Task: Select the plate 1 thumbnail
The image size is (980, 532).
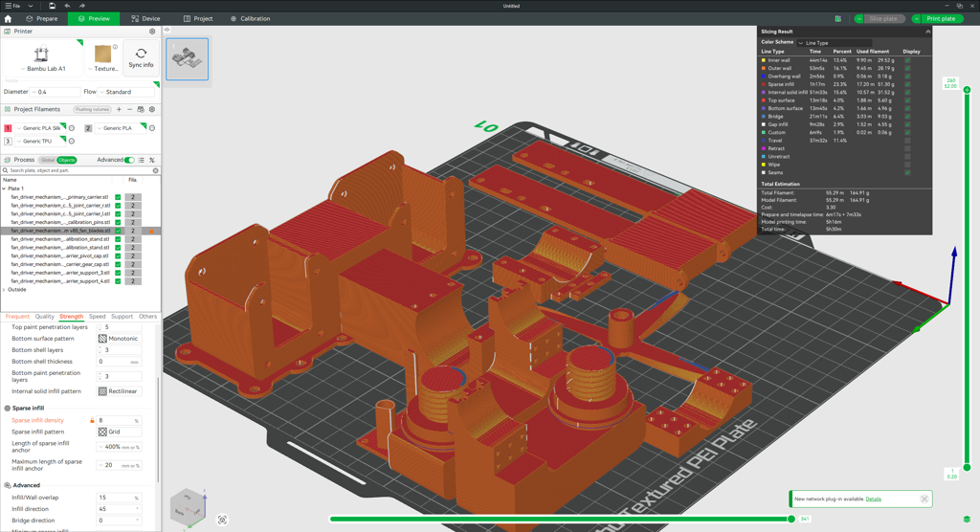Action: [x=188, y=58]
